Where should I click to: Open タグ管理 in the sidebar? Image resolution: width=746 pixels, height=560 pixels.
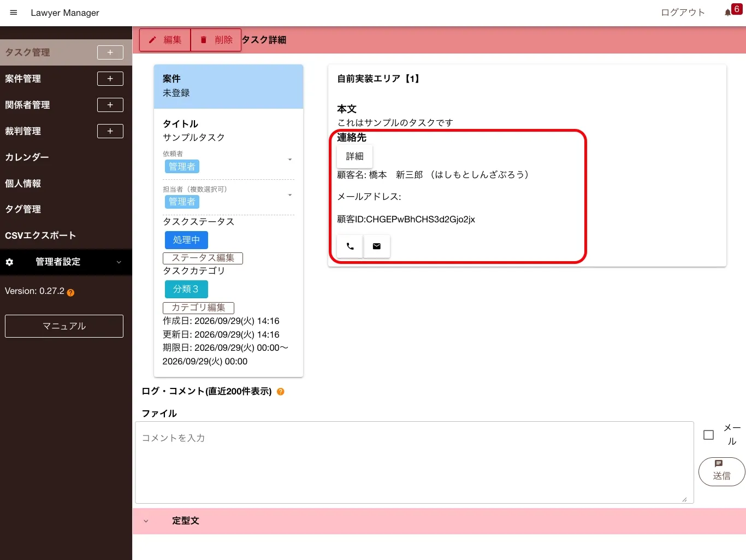click(x=23, y=209)
